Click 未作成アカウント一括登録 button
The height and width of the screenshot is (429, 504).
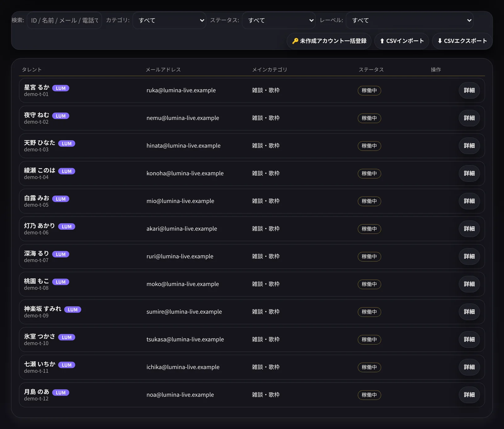[329, 41]
